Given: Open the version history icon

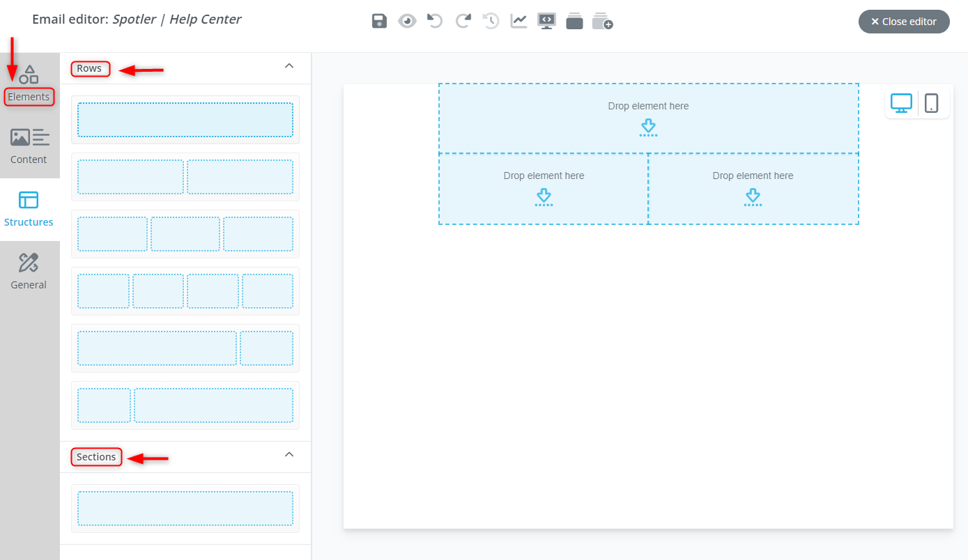Looking at the screenshot, I should (490, 21).
